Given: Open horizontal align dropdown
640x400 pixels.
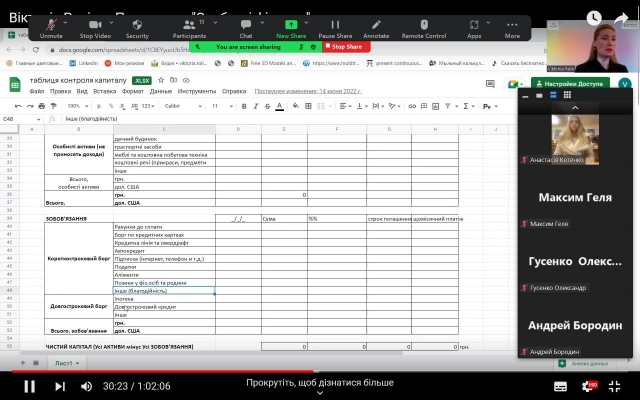Looking at the screenshot, I should click(345, 106).
